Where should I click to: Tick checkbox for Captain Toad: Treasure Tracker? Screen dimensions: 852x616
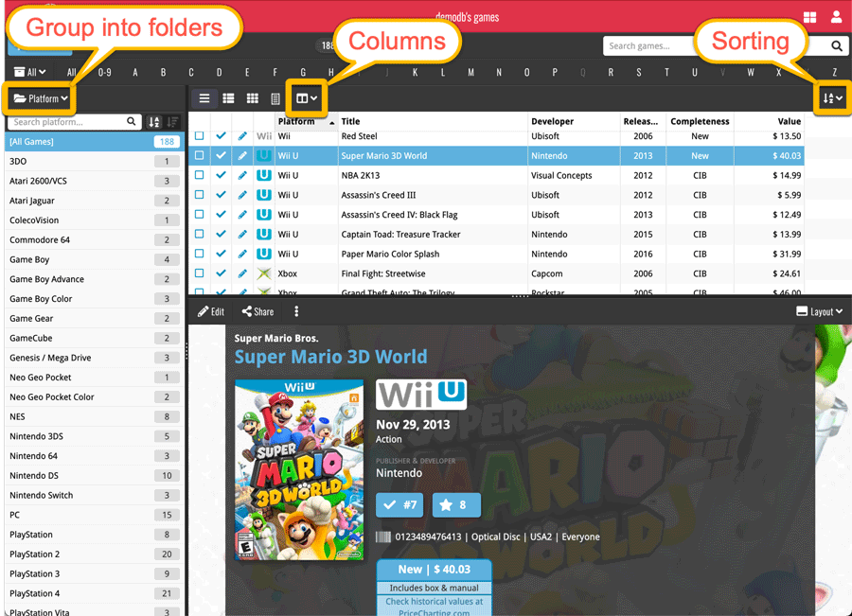pyautogui.click(x=200, y=234)
